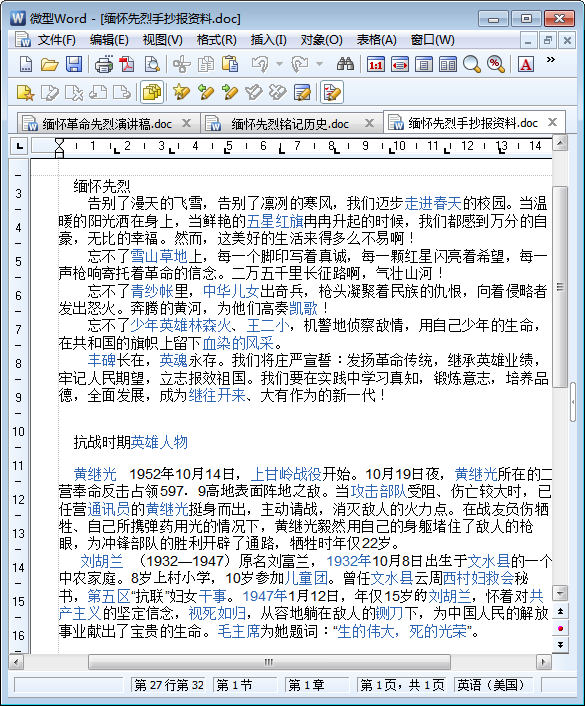This screenshot has width=585, height=706.
Task: Show two pages view icon
Action: [448, 64]
